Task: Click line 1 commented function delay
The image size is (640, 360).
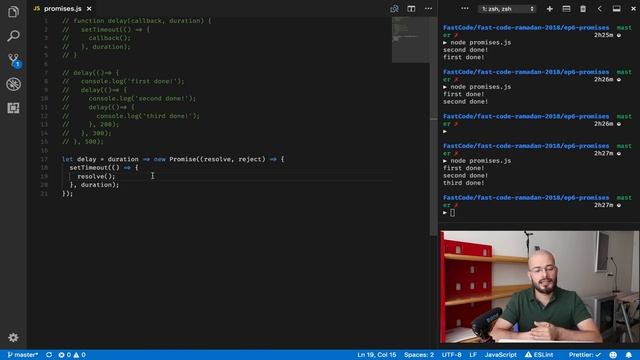Action: 137,21
